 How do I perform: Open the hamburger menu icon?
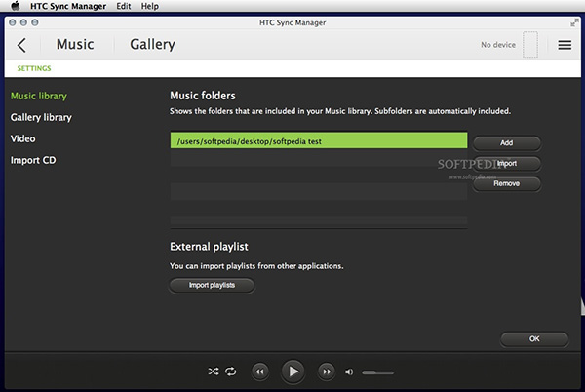[x=565, y=45]
